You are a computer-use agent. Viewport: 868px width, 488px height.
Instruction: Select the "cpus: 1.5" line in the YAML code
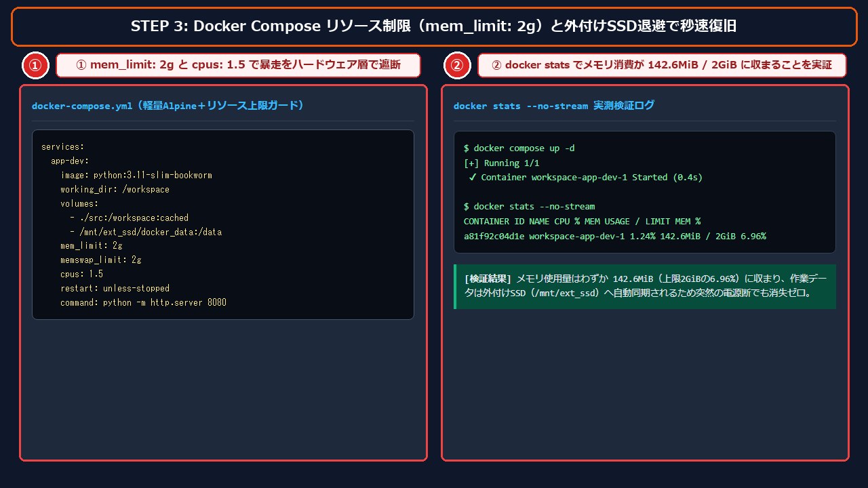coord(81,274)
